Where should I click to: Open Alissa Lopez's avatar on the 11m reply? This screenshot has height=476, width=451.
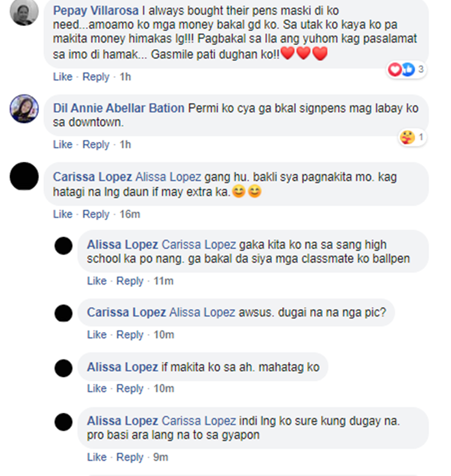63,246
